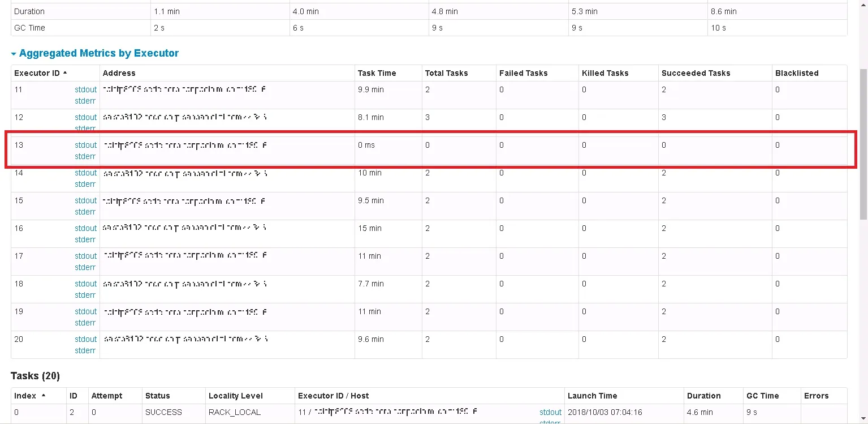Select the '1.1 min' duration value
Image resolution: width=868 pixels, height=424 pixels.
click(x=166, y=11)
